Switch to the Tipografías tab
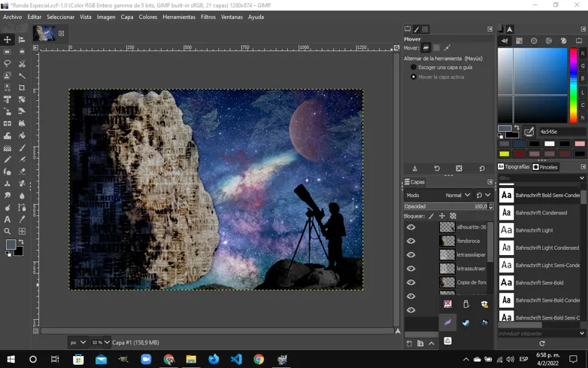 pos(514,167)
